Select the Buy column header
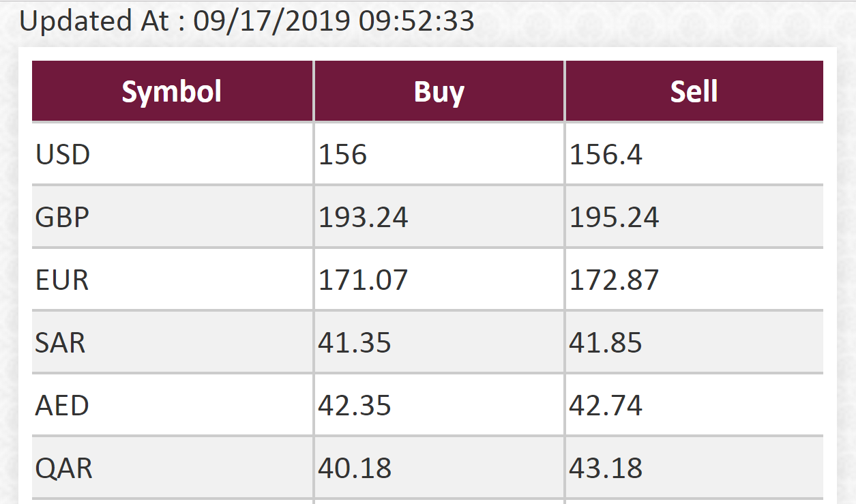856x504 pixels. click(x=439, y=91)
